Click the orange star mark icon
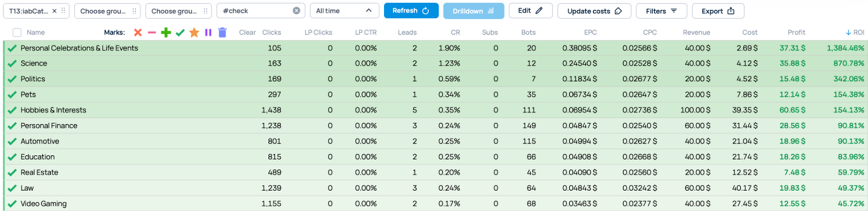868x211 pixels. tap(194, 33)
